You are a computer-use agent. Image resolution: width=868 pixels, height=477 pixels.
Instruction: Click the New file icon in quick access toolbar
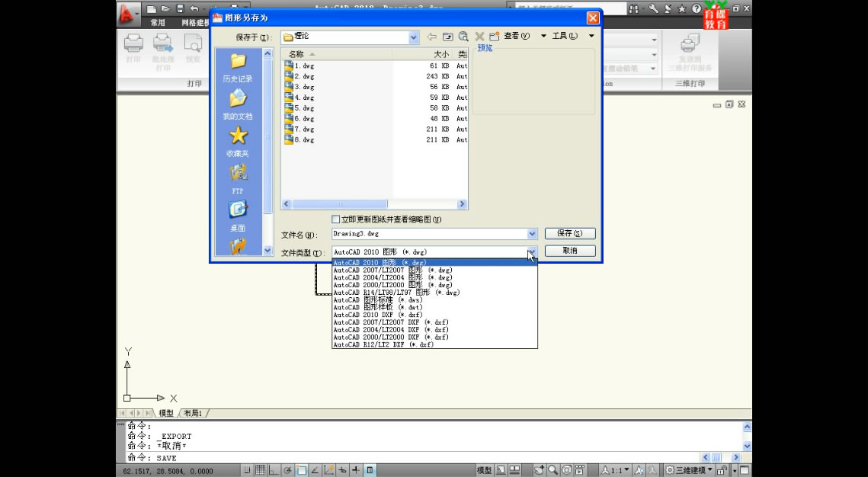click(x=151, y=9)
